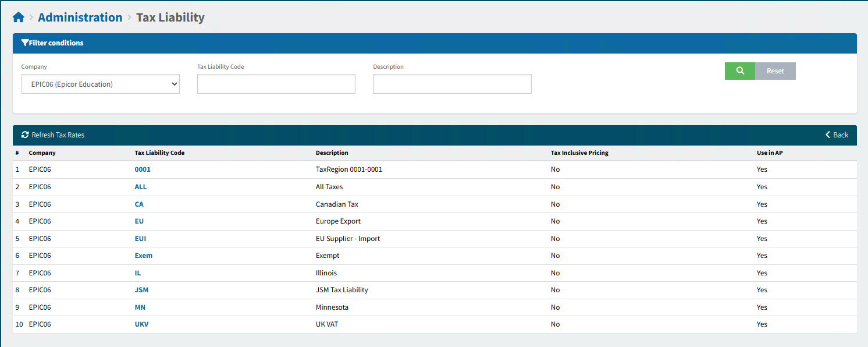868x347 pixels.
Task: Open the ALL tax liability record
Action: point(140,186)
